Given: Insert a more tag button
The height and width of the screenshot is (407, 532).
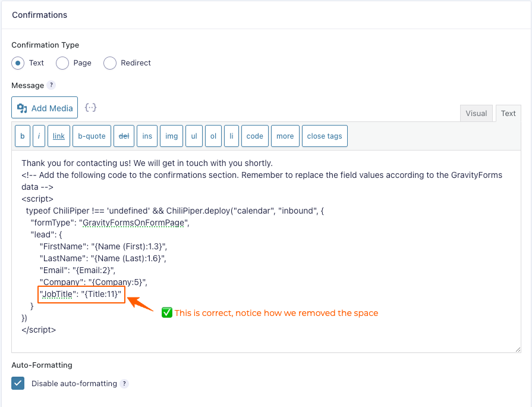Looking at the screenshot, I should (285, 136).
